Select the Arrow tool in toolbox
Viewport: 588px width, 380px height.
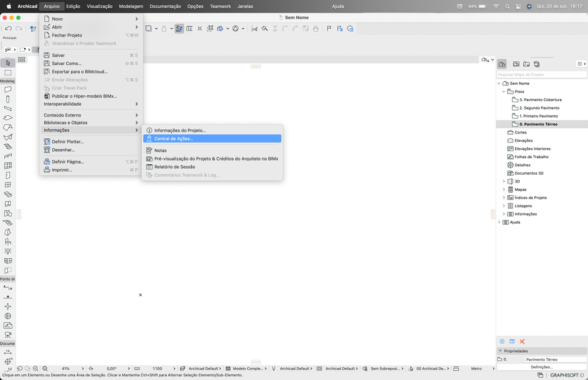pos(8,62)
